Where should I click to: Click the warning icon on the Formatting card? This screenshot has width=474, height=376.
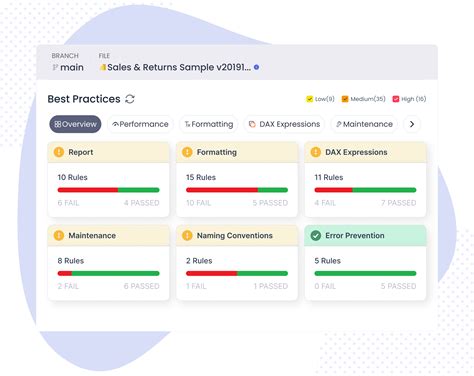187,152
